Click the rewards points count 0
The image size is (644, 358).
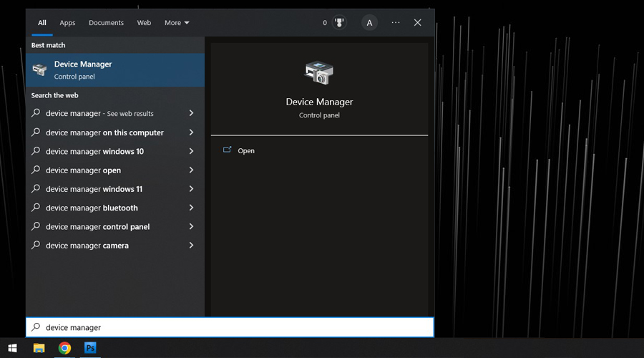(x=324, y=23)
